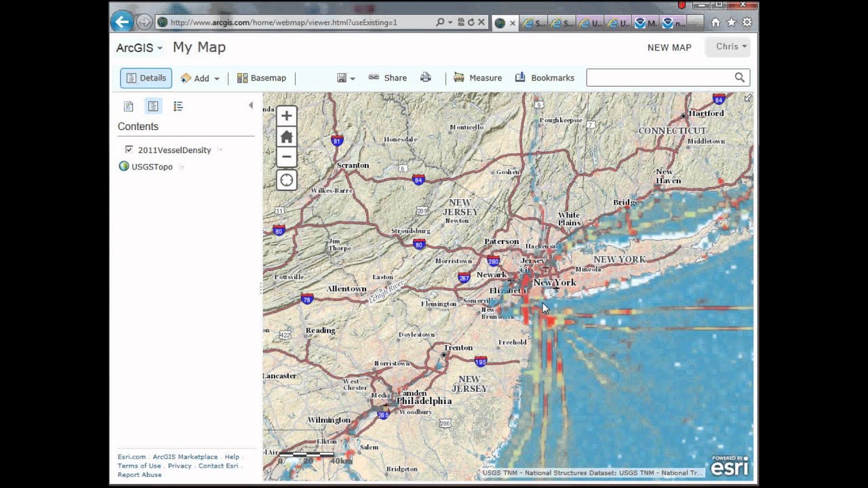Close the active ArcGIS browser tab
Screen dimensions: 868x488
512,23
